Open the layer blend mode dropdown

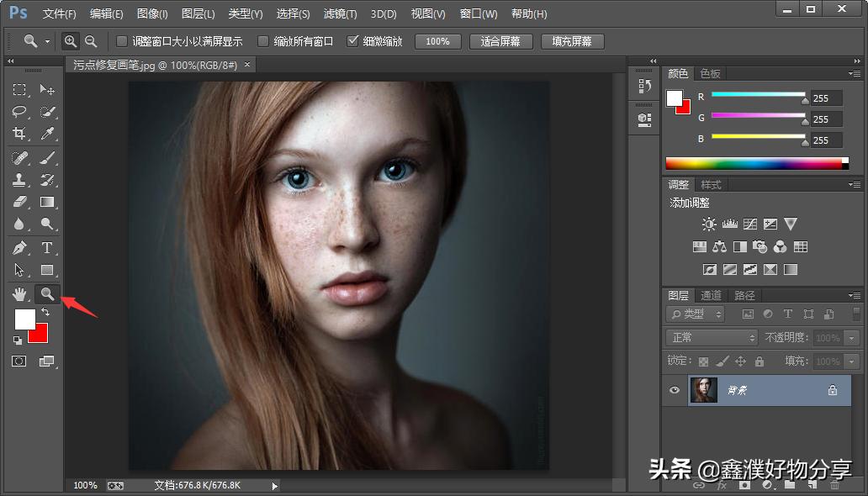[x=712, y=337]
